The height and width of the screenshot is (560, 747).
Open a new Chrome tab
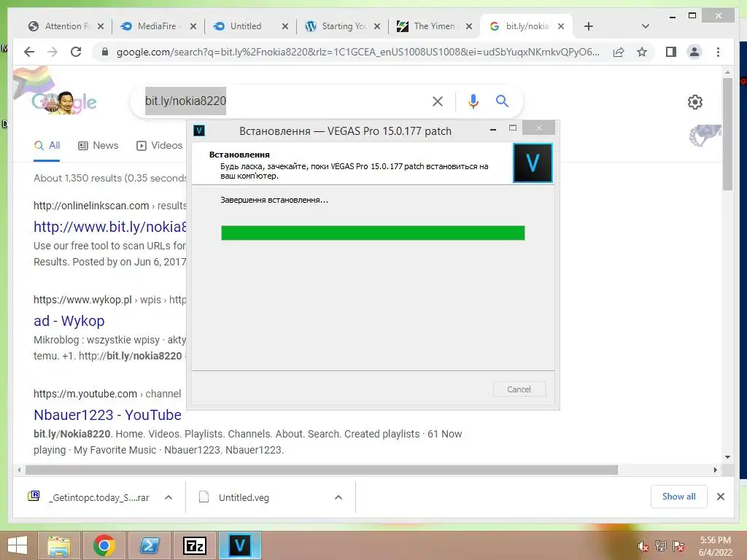pos(589,26)
